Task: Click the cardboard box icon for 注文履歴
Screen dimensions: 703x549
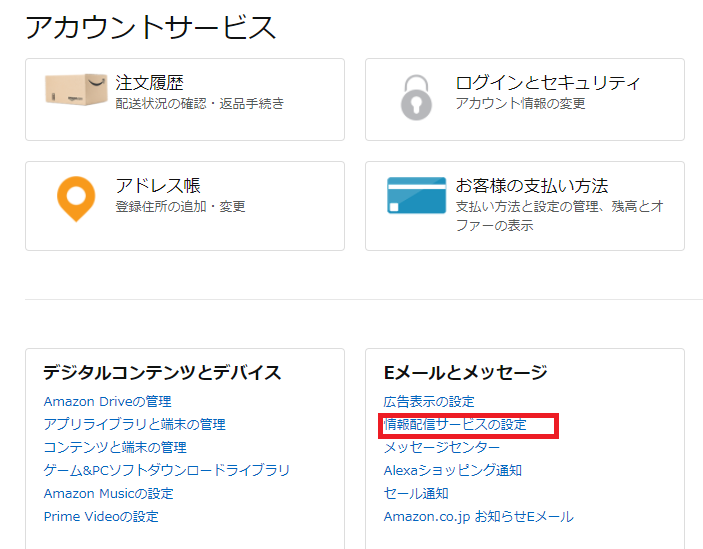Action: point(76,90)
